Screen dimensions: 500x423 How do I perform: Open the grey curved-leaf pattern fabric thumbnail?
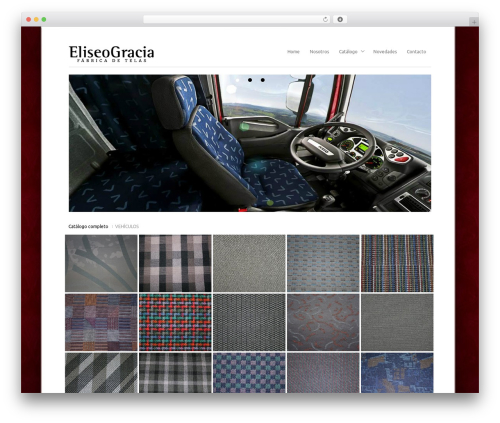[101, 263]
